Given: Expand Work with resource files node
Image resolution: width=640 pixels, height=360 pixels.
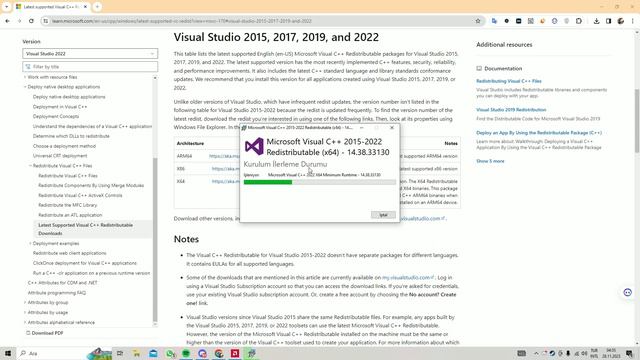Looking at the screenshot, I should point(25,77).
